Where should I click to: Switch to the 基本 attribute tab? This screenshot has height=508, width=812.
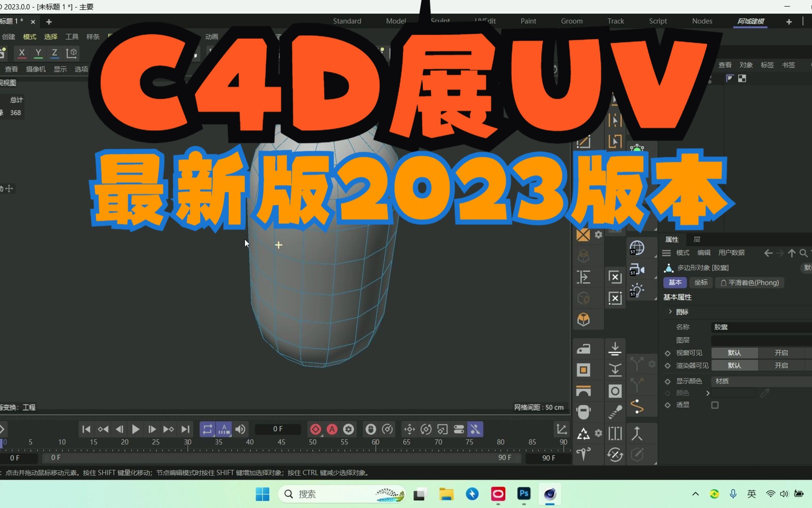click(x=675, y=283)
